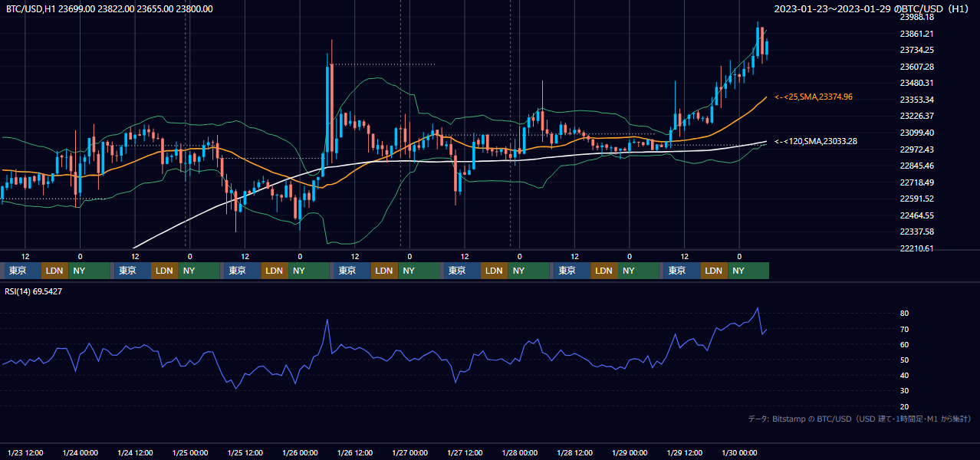The width and height of the screenshot is (980, 460).
Task: Click time label 1/28 12:00
Action: [575, 452]
